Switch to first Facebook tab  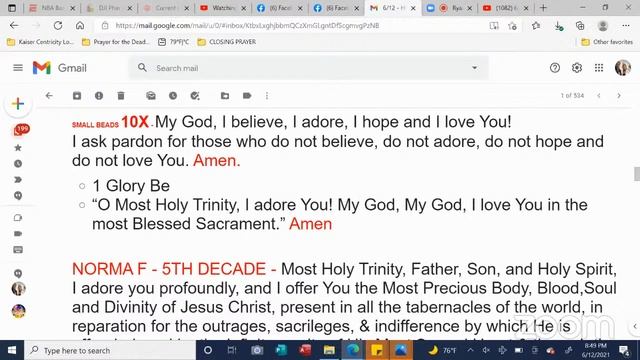pos(279,8)
